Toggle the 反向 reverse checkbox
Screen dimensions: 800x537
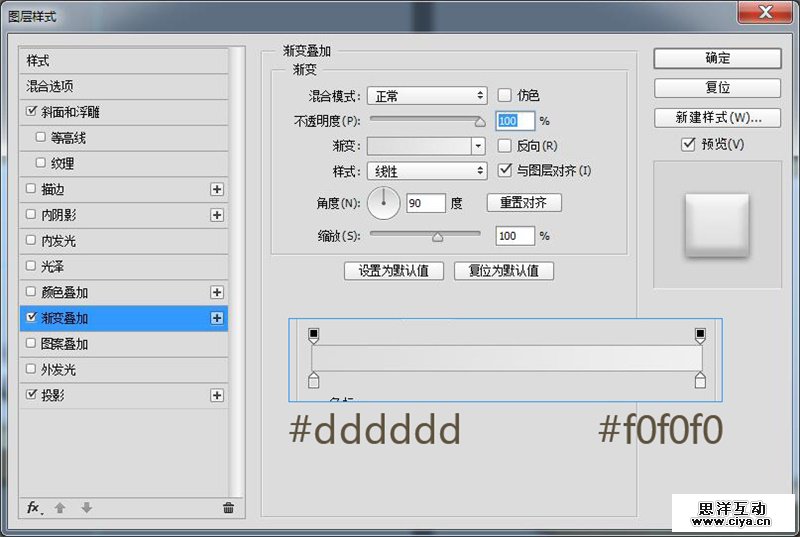[505, 146]
